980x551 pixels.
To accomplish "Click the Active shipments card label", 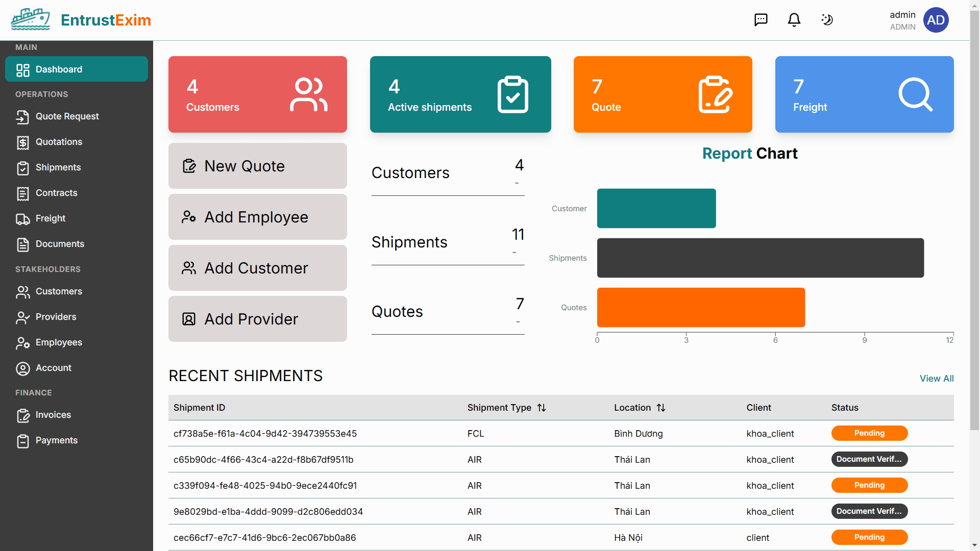I will point(430,107).
